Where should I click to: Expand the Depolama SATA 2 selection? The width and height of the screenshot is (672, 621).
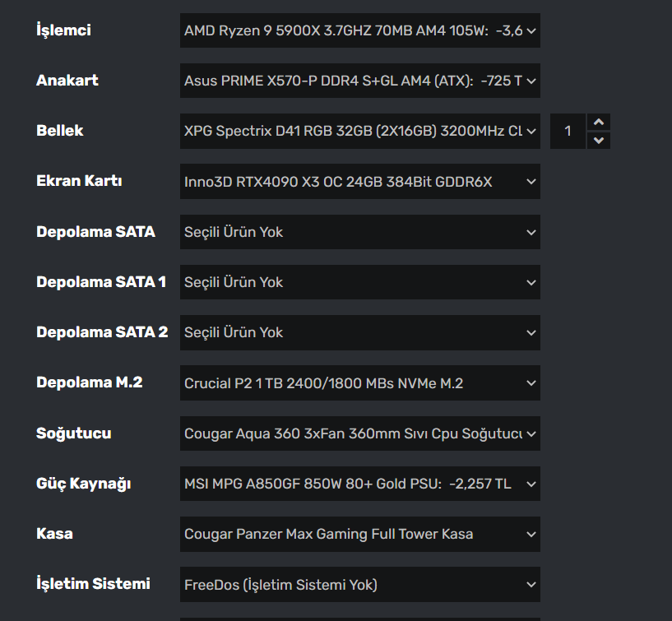[359, 332]
